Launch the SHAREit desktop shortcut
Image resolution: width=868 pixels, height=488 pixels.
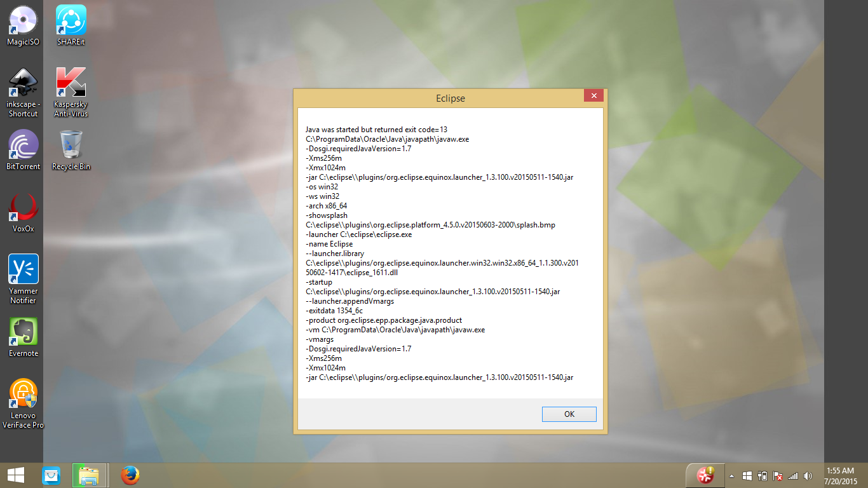71,25
